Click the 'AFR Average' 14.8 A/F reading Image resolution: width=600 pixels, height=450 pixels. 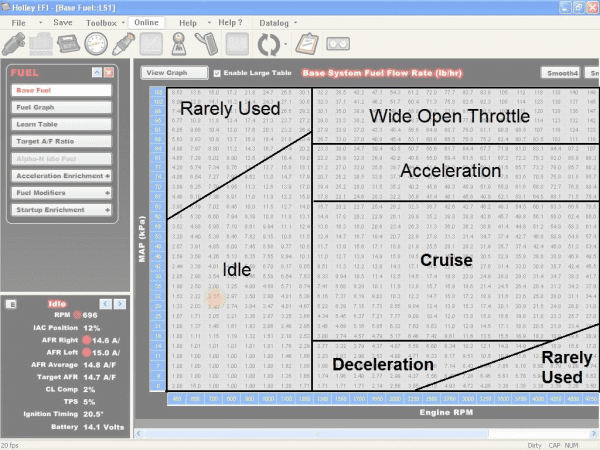(x=73, y=365)
